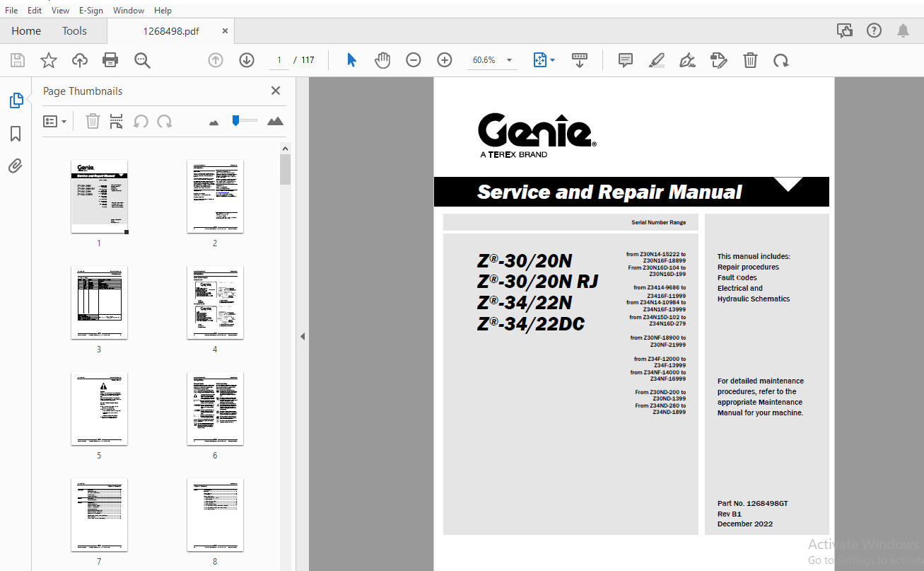
Task: Click 'Part No. 1268498GT' text
Action: pyautogui.click(x=752, y=504)
